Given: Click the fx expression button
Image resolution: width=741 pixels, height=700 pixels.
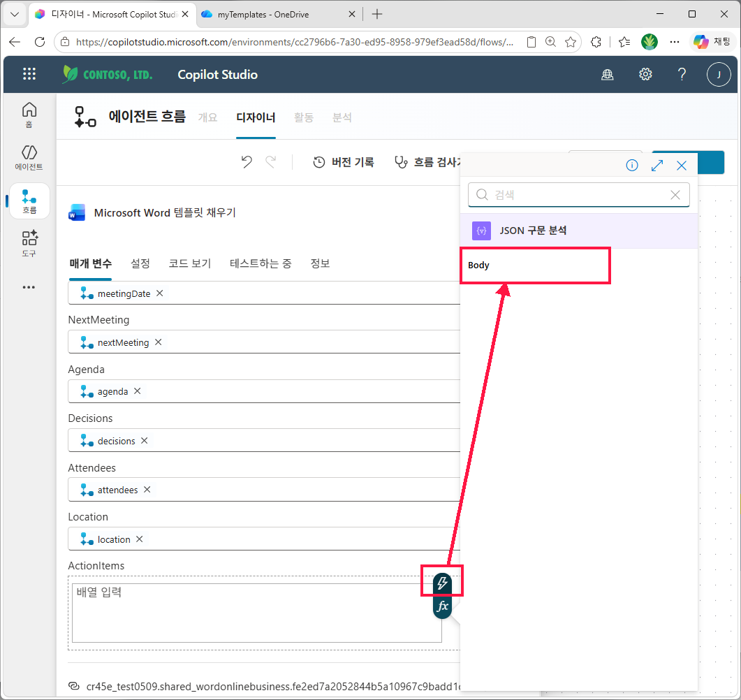Looking at the screenshot, I should click(x=442, y=606).
